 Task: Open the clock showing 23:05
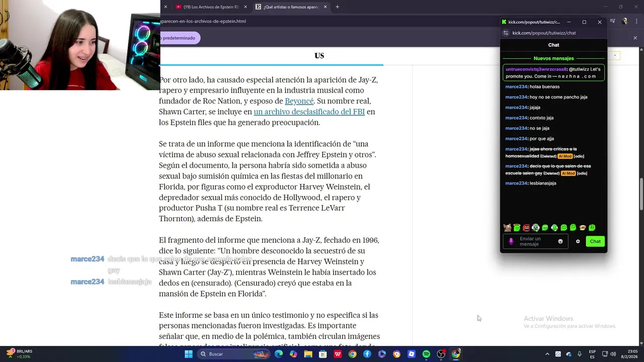(629, 354)
